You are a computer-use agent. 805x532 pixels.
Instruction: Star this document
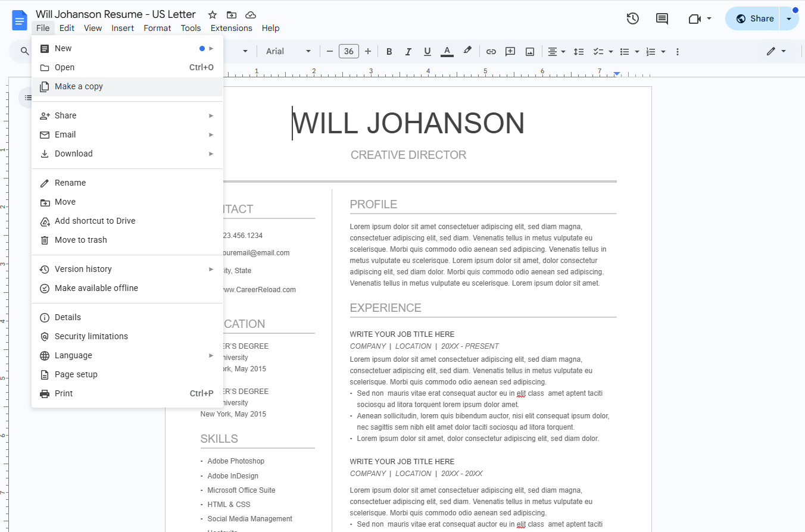click(213, 14)
